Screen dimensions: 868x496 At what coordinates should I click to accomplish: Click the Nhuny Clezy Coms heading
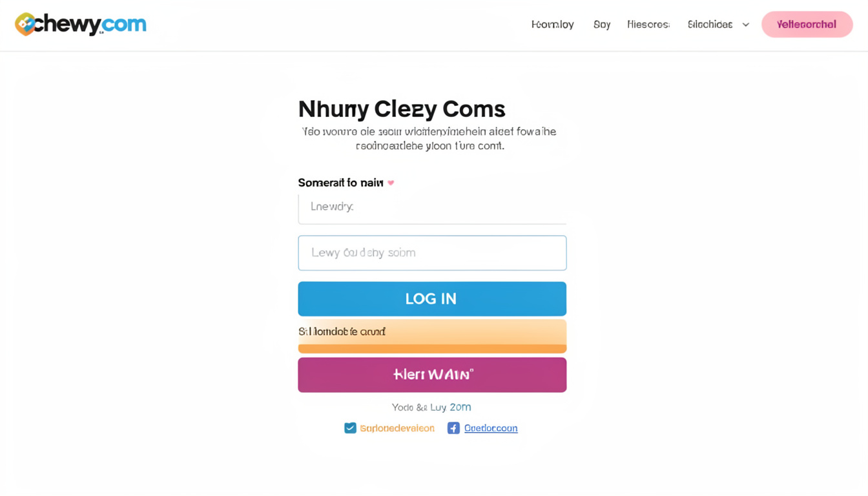401,108
